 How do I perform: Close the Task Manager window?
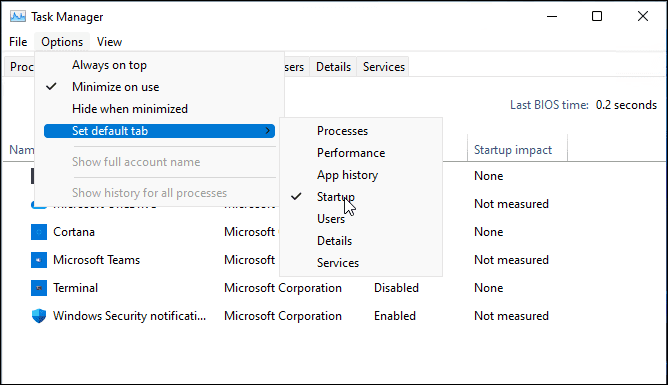(642, 16)
